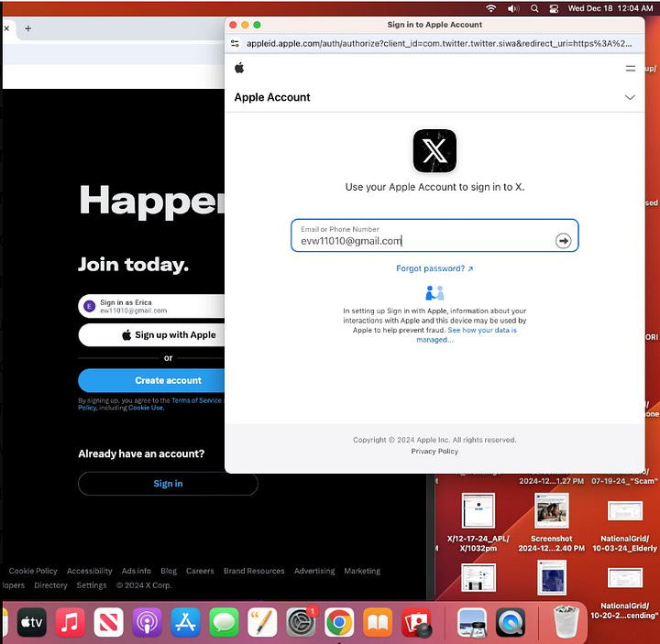Focus the Email or Phone Number field
660x644 pixels.
pyautogui.click(x=434, y=235)
